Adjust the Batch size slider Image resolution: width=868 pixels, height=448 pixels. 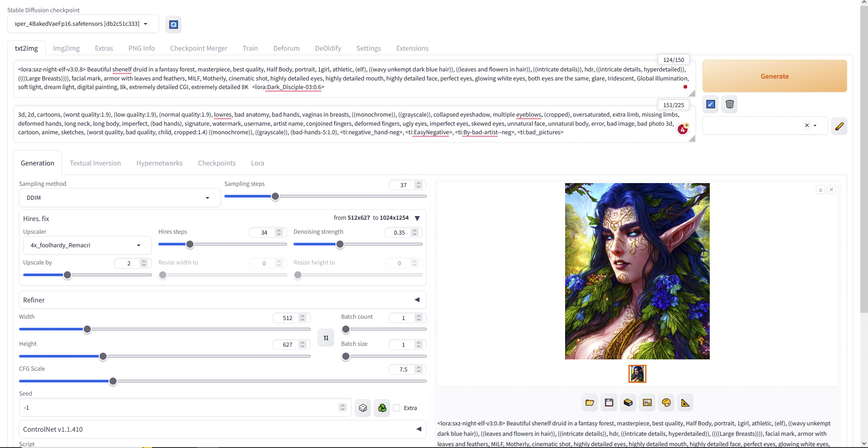click(384, 356)
